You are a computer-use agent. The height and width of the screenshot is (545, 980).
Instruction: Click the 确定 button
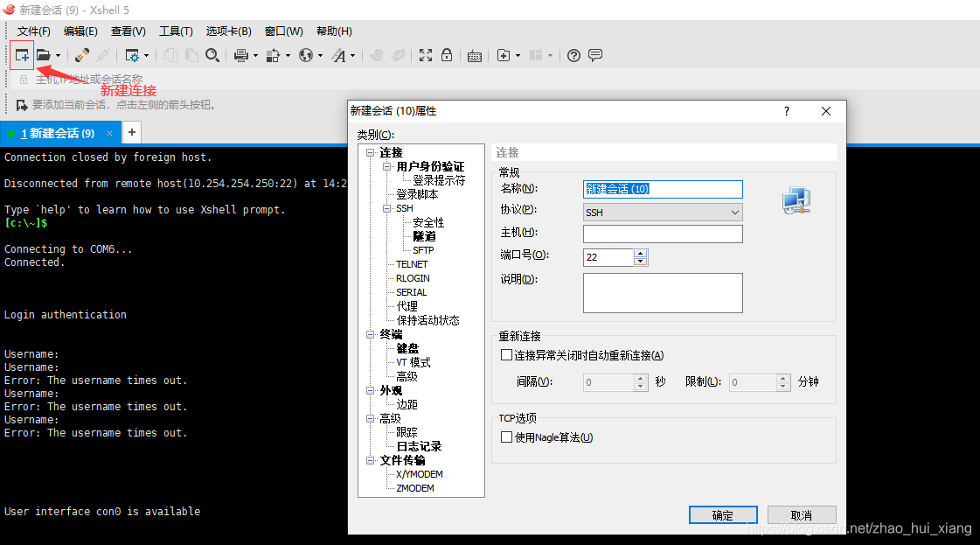tap(722, 515)
